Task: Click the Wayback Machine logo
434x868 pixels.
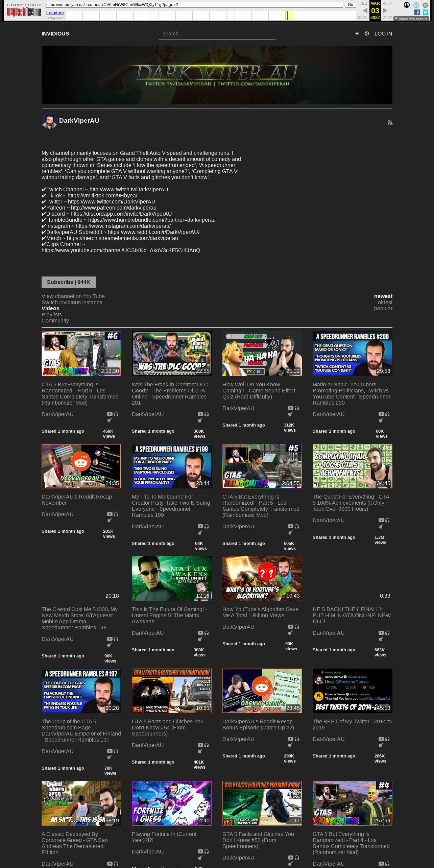Action: (24, 11)
